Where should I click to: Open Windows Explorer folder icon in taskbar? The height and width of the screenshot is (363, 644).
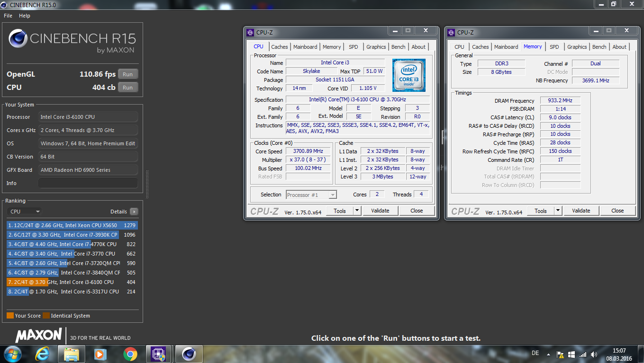pos(72,354)
